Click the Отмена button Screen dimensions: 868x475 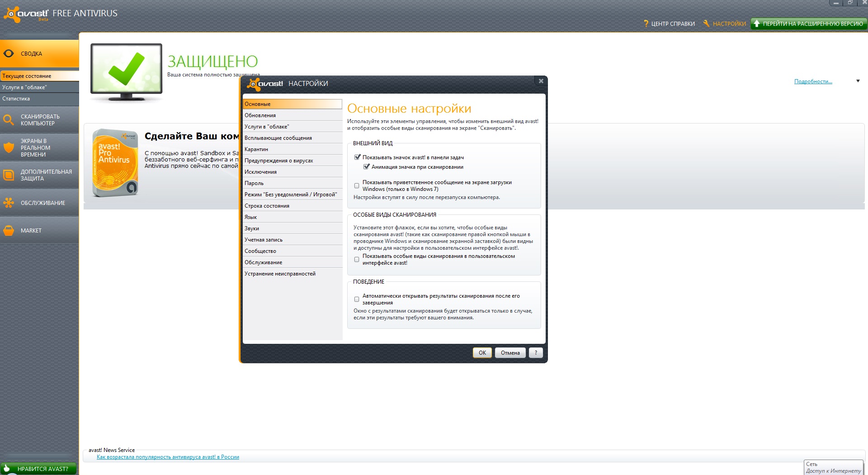click(x=510, y=353)
